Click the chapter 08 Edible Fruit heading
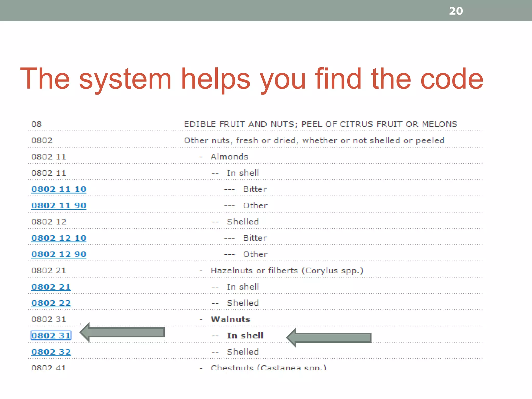The height and width of the screenshot is (399, 532). (x=320, y=124)
